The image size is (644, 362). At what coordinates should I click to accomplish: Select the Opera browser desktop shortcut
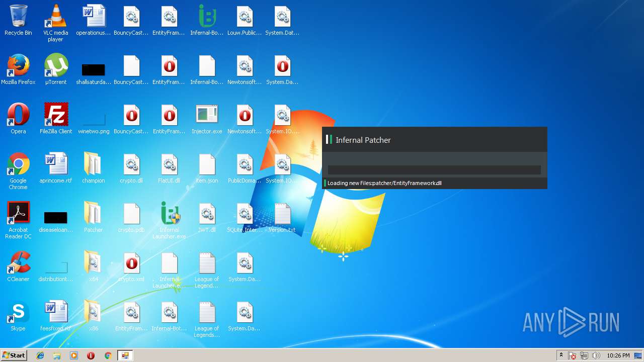[x=18, y=119]
